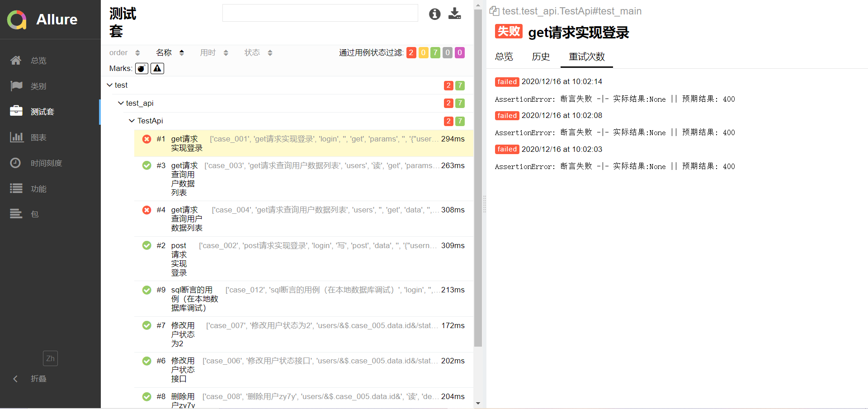
Task: Open 总览 in the side menu
Action: 38,61
